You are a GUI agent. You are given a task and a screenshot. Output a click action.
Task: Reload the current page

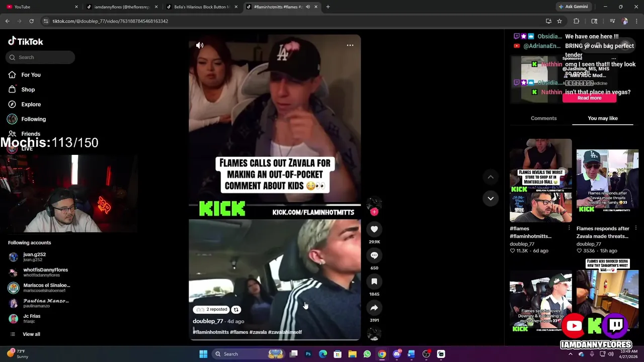click(x=31, y=21)
